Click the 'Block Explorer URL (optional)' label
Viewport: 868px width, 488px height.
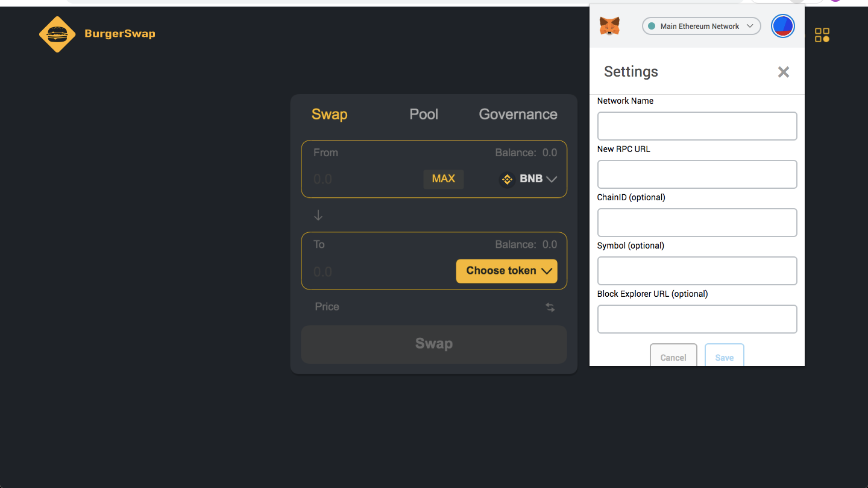click(653, 294)
